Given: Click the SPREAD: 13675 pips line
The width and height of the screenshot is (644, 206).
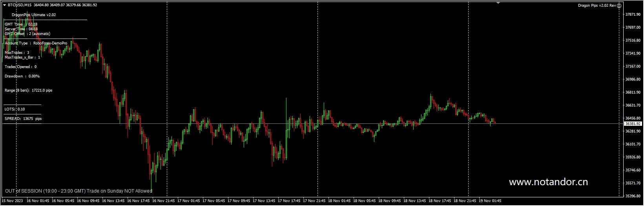Looking at the screenshot, I should [x=23, y=119].
